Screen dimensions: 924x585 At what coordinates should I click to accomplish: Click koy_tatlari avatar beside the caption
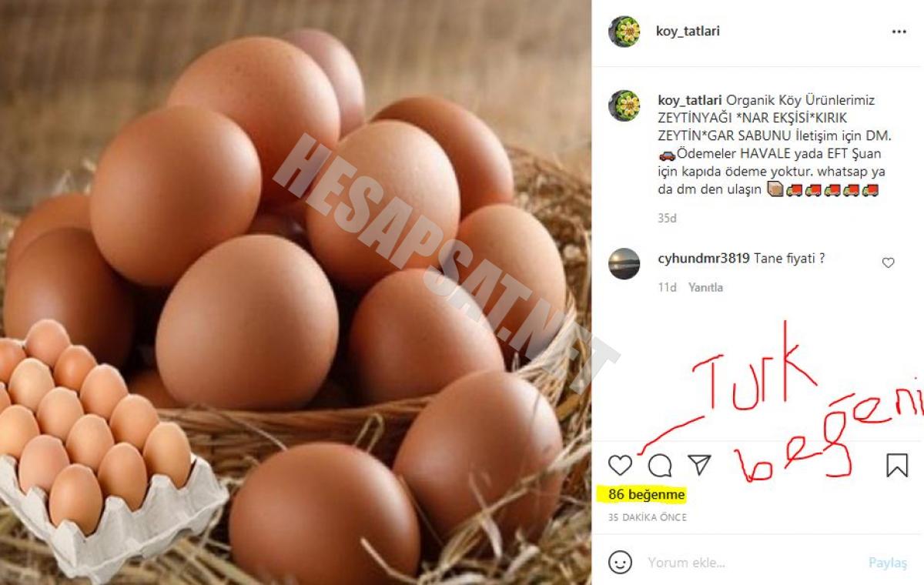click(624, 105)
